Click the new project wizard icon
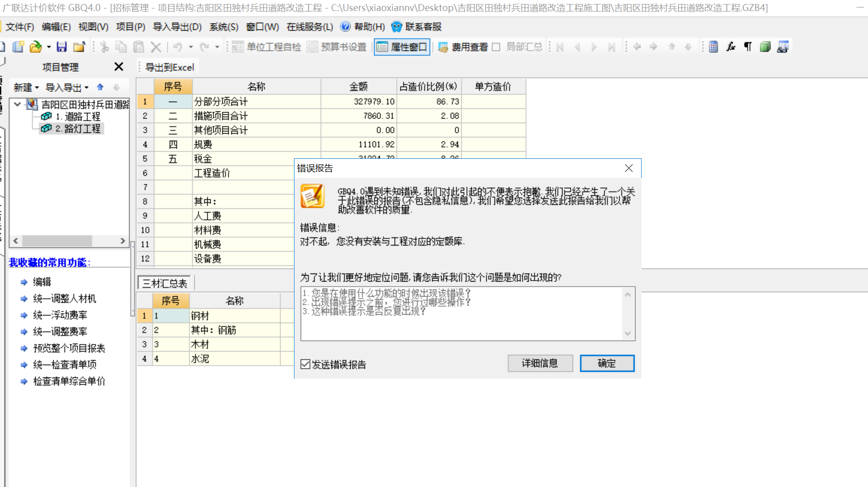This screenshot has height=487, width=868. (19, 47)
